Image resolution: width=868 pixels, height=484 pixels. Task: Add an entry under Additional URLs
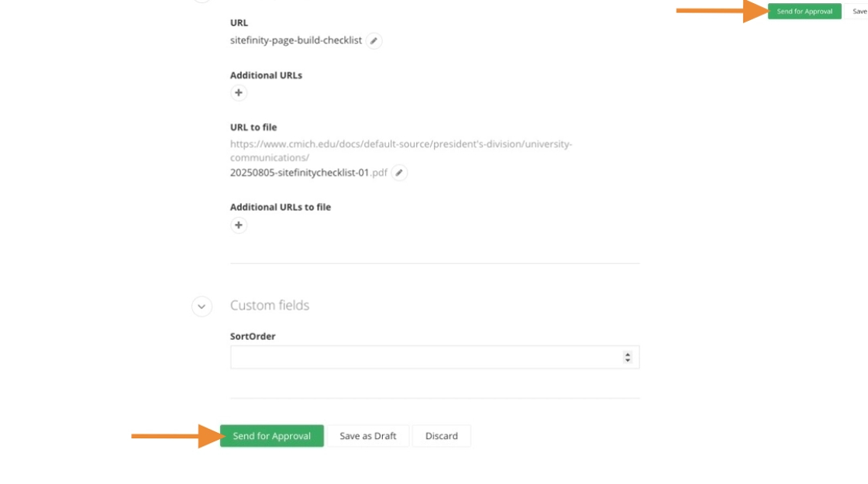239,93
